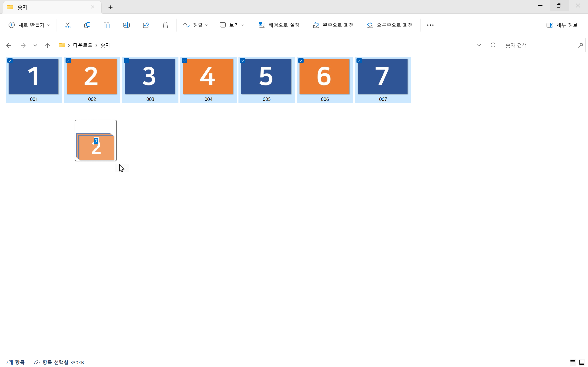Click the 다운로드 breadcrumb path segment

pyautogui.click(x=83, y=45)
